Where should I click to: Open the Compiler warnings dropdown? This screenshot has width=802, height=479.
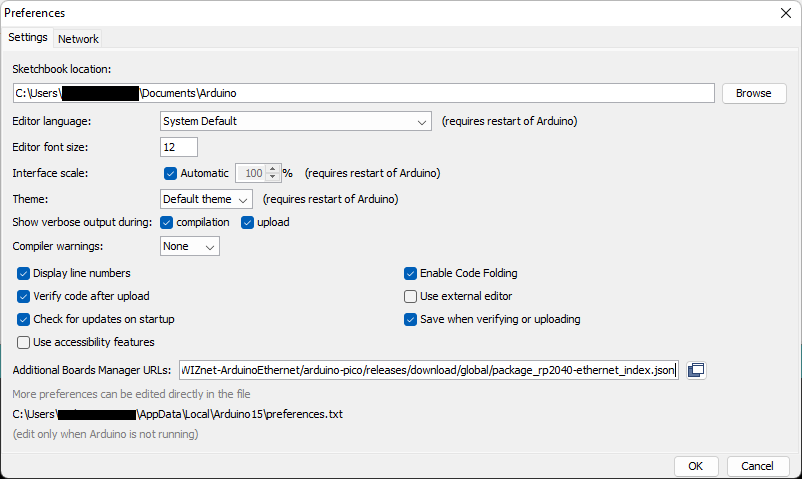tap(190, 246)
